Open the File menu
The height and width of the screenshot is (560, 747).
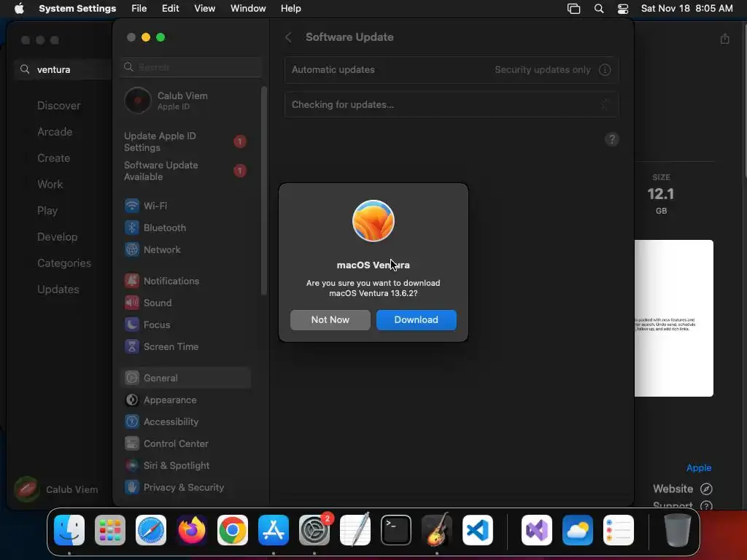(139, 9)
